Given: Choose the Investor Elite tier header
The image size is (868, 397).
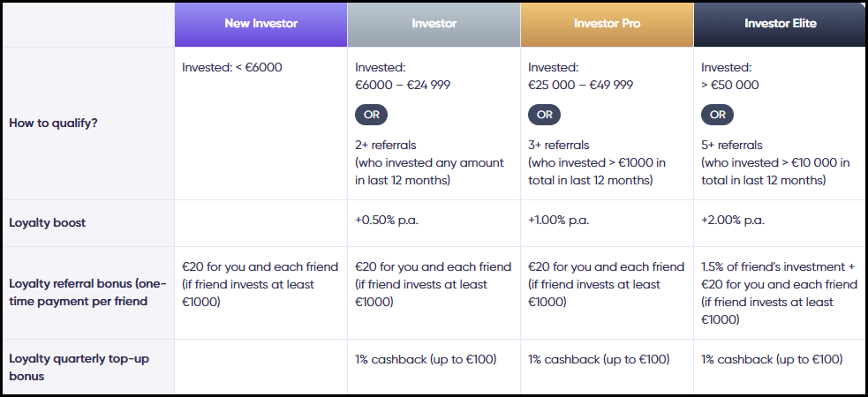Looking at the screenshot, I should click(780, 24).
